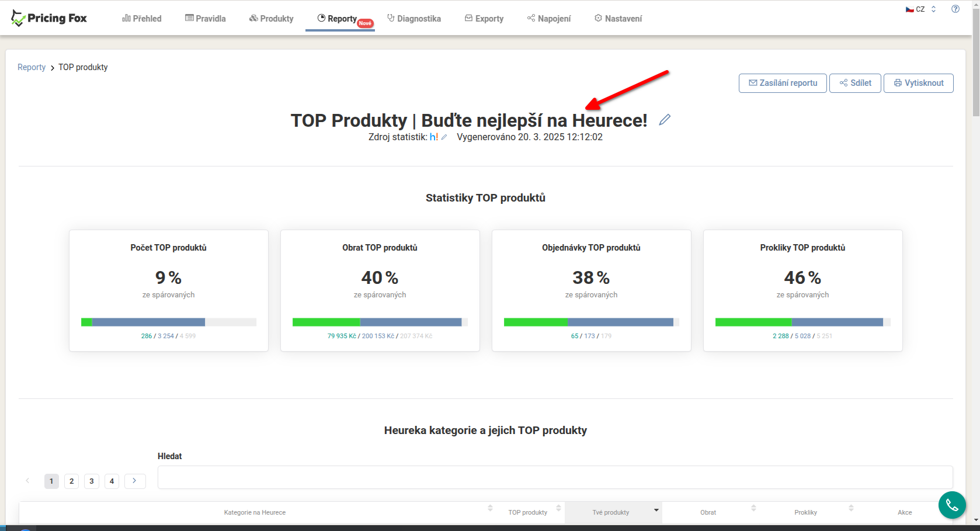
Task: Go to pagination page 1
Action: point(51,481)
